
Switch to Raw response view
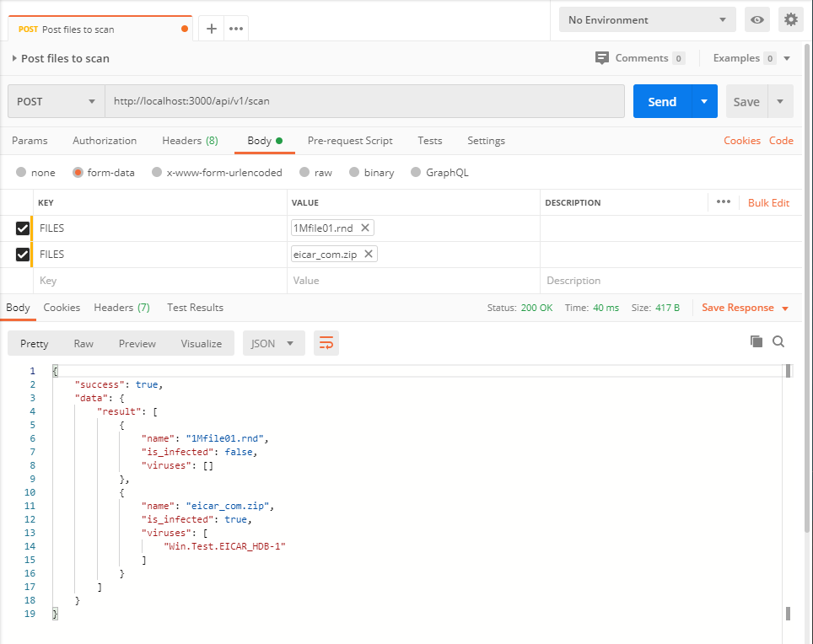[x=83, y=344]
